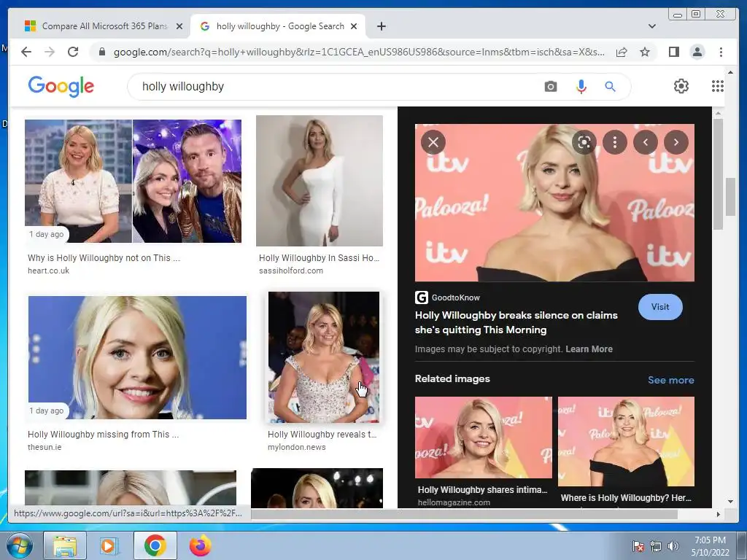Image resolution: width=747 pixels, height=560 pixels.
Task: Click the page horizontal scrollbar
Action: coord(464,514)
